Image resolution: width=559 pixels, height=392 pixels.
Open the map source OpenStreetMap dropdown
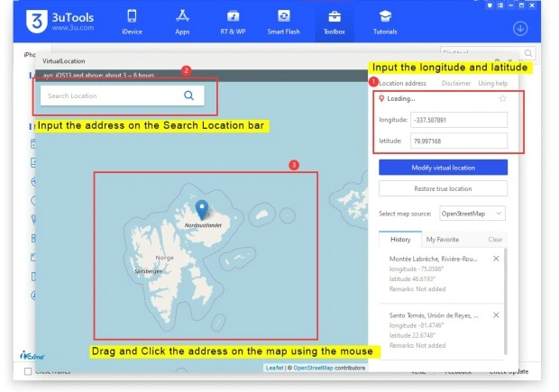pos(472,214)
